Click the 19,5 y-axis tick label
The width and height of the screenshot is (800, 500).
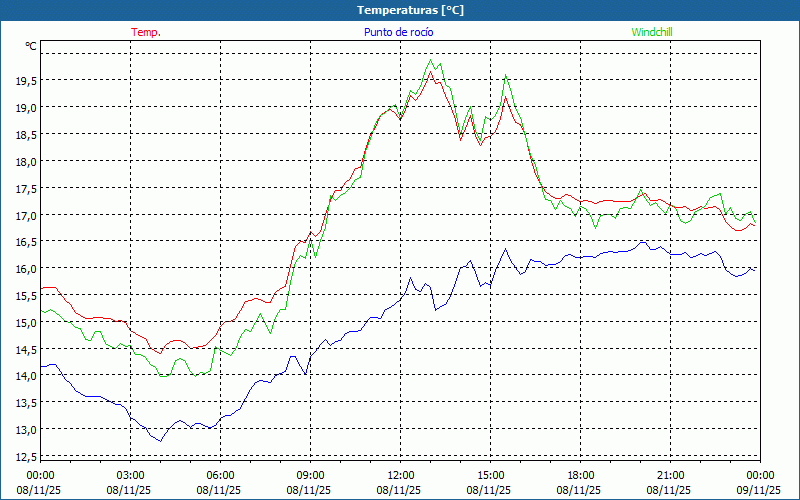coord(26,80)
